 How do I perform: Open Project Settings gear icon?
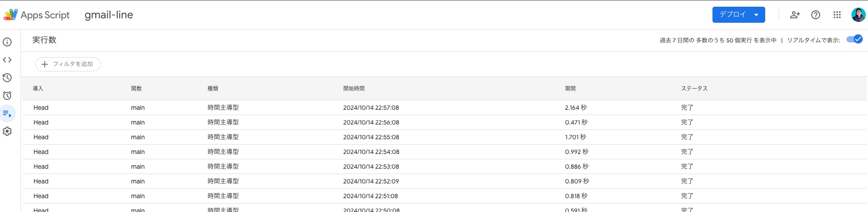coord(7,132)
